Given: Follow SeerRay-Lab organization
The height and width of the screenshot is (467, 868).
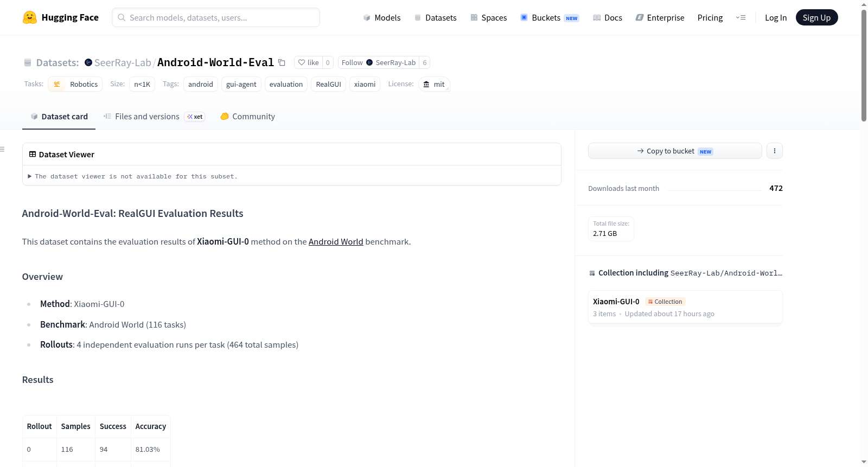Looking at the screenshot, I should click(x=379, y=62).
